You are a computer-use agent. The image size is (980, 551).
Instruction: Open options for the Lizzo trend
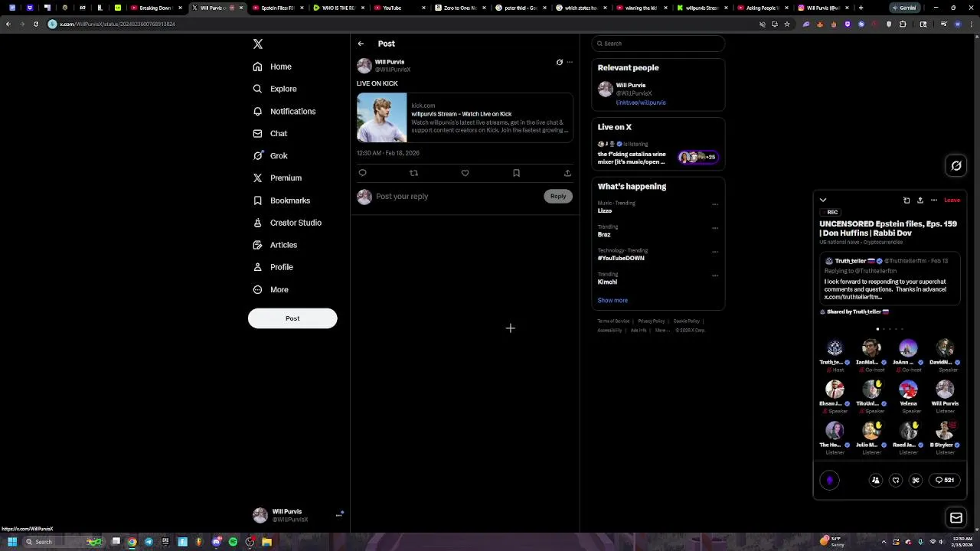pyautogui.click(x=715, y=204)
